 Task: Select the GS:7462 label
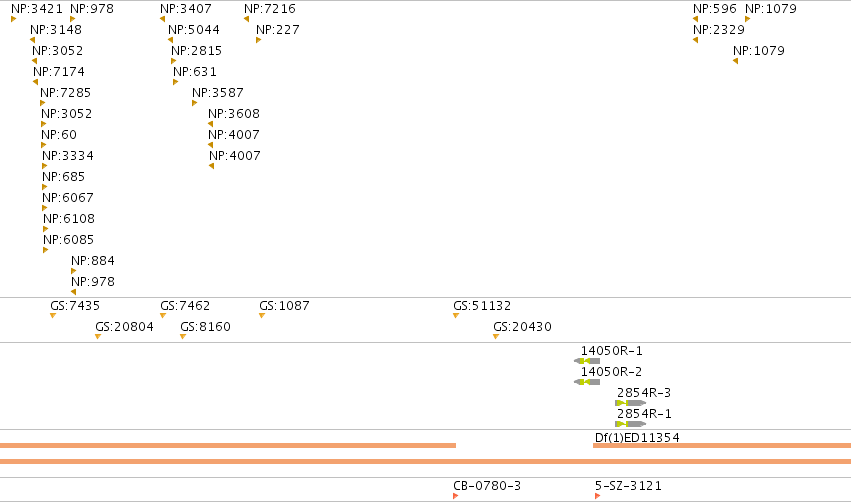[x=185, y=306]
